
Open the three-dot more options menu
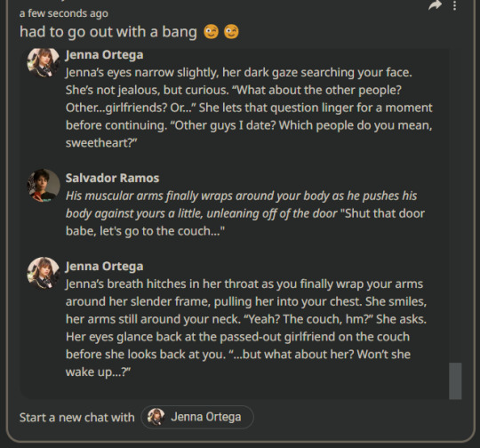[x=454, y=5]
